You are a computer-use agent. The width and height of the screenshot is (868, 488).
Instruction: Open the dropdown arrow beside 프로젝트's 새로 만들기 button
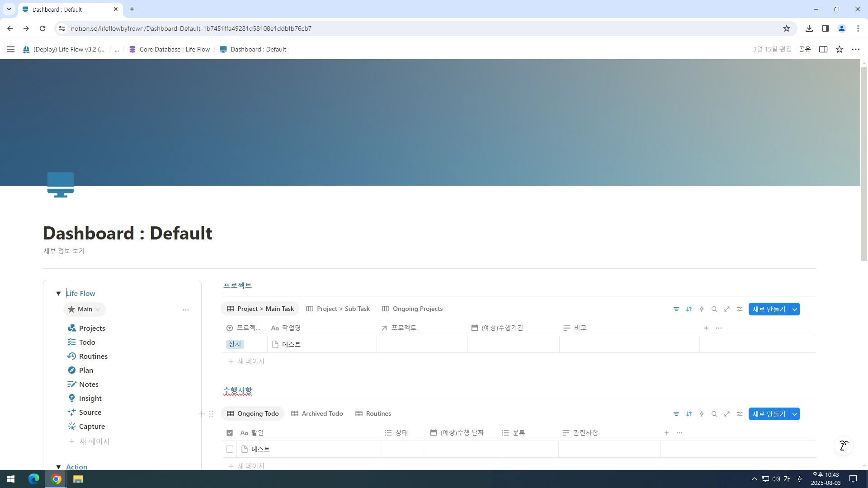(x=794, y=309)
